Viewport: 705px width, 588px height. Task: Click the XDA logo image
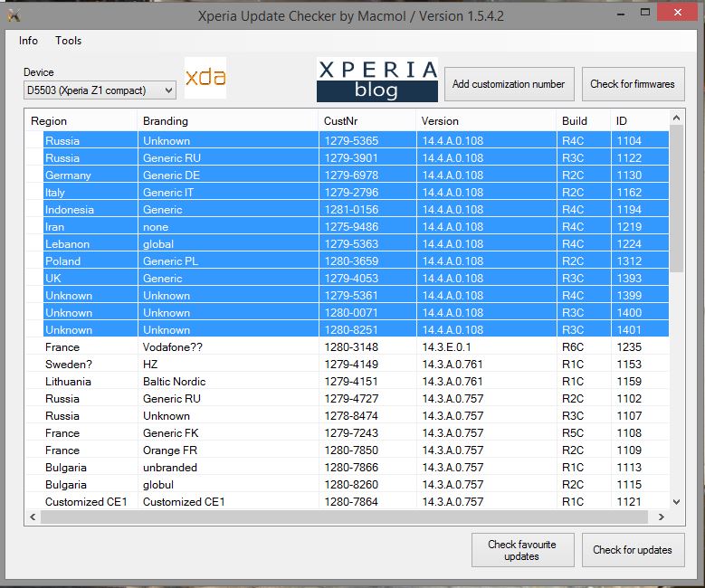coord(205,78)
